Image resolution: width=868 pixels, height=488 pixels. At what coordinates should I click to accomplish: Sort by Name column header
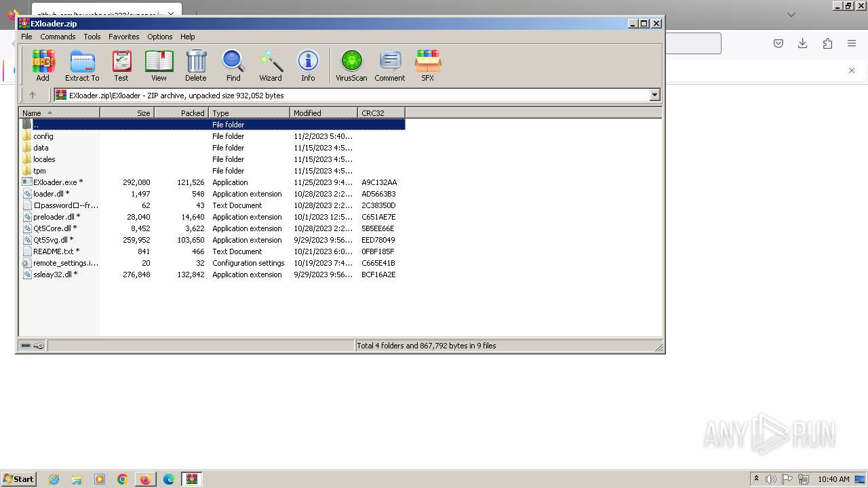pos(60,113)
